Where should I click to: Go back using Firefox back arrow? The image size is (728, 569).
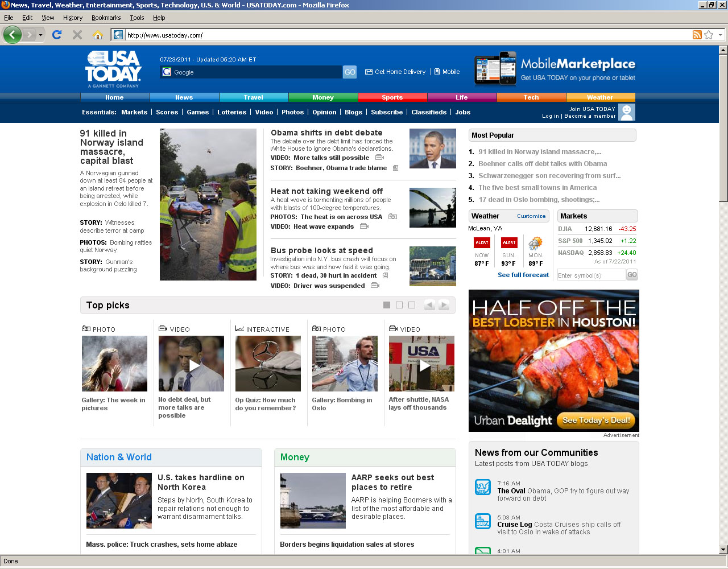tap(12, 35)
